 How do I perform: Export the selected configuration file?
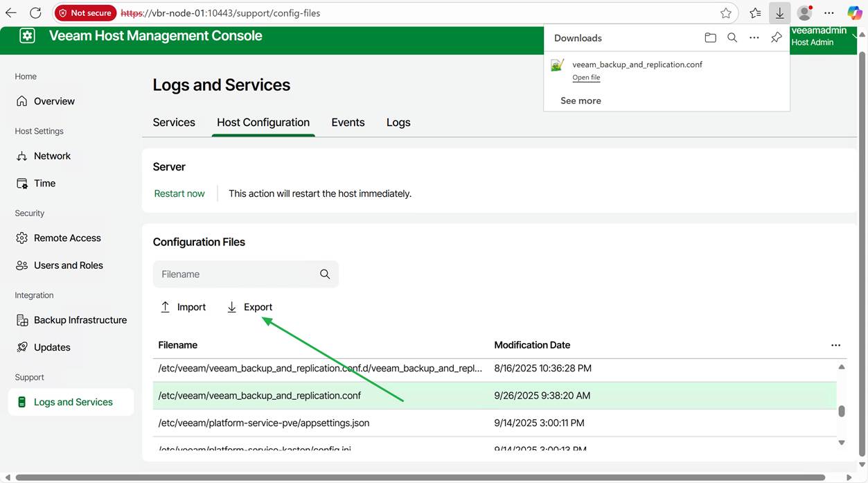250,307
